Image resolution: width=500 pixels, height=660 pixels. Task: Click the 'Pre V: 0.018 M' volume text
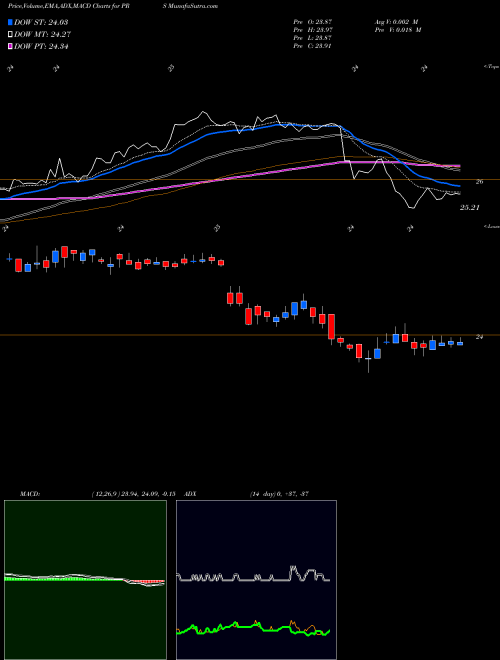coord(397,30)
